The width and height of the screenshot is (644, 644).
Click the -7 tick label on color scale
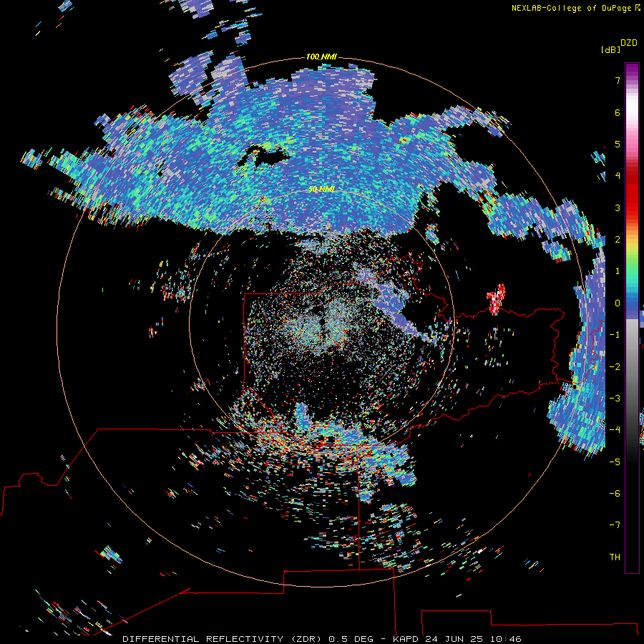(615, 525)
